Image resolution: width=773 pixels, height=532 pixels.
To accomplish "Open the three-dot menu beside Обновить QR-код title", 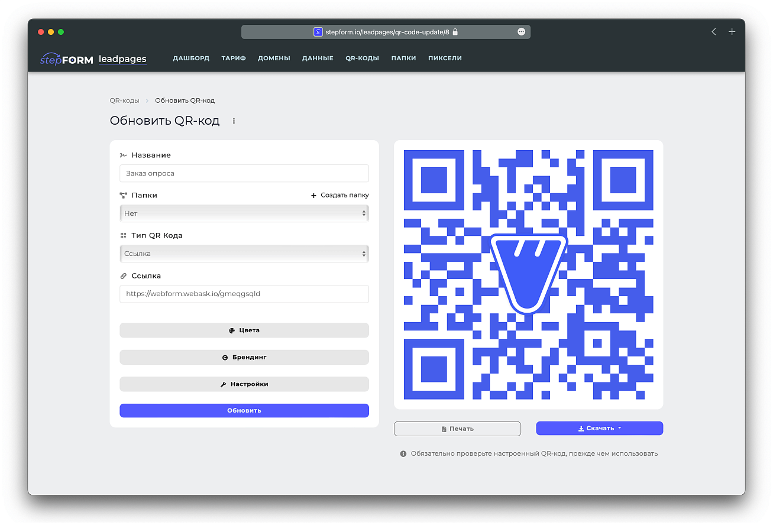I will 234,121.
